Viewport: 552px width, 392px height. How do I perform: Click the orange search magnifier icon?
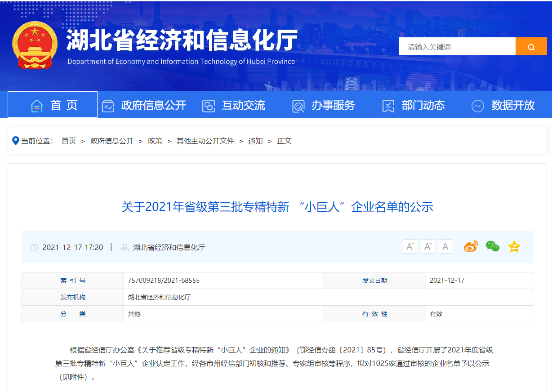point(531,46)
